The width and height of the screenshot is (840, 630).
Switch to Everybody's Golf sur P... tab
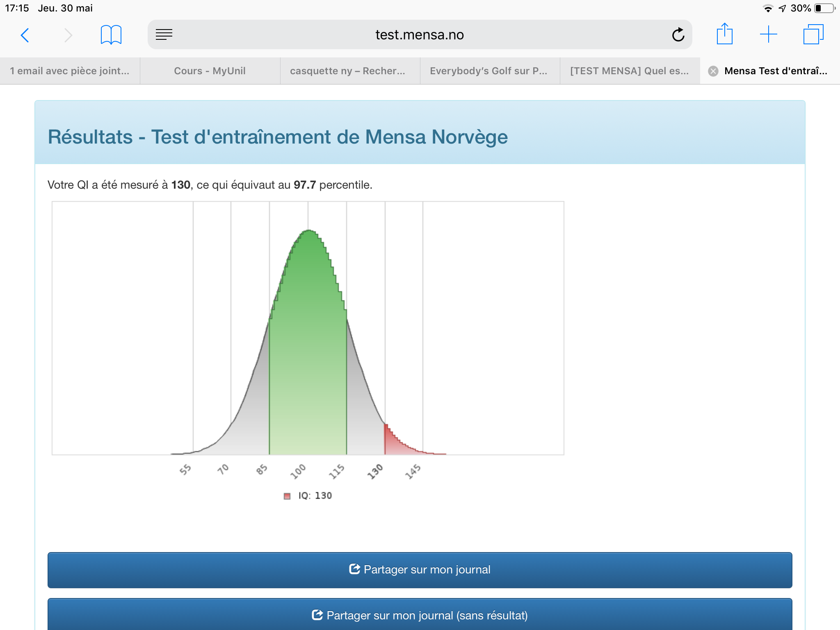pos(488,71)
